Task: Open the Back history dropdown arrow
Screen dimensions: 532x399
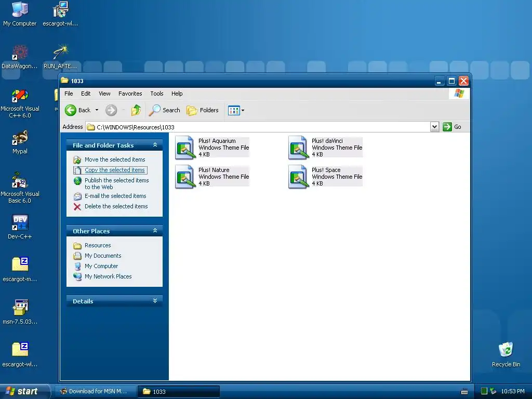Action: (x=97, y=110)
